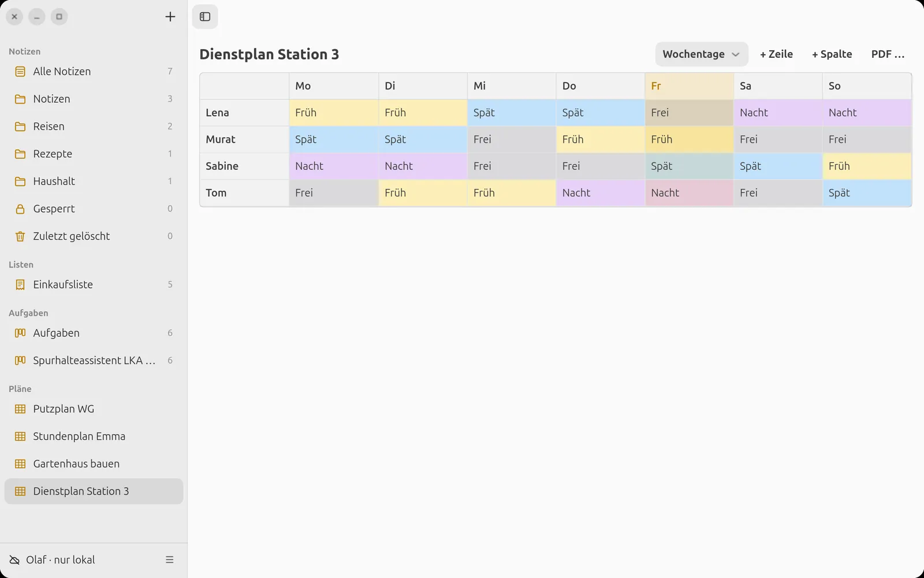Click the Olaf nur lokal account status

click(52, 560)
